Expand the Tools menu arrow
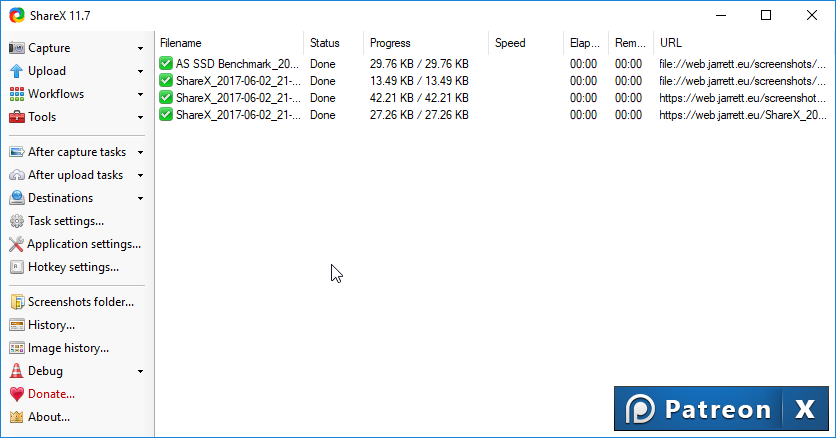The width and height of the screenshot is (836, 438). 140,117
